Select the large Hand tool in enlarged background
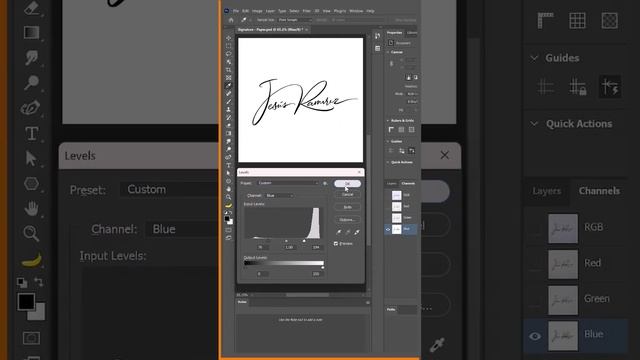The width and height of the screenshot is (640, 360). tap(31, 208)
